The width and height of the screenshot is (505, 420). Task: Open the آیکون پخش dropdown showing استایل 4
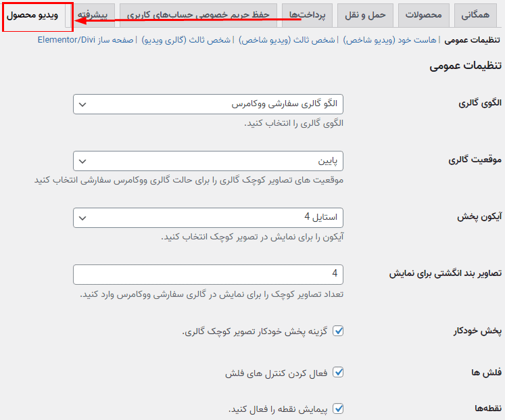click(x=208, y=218)
